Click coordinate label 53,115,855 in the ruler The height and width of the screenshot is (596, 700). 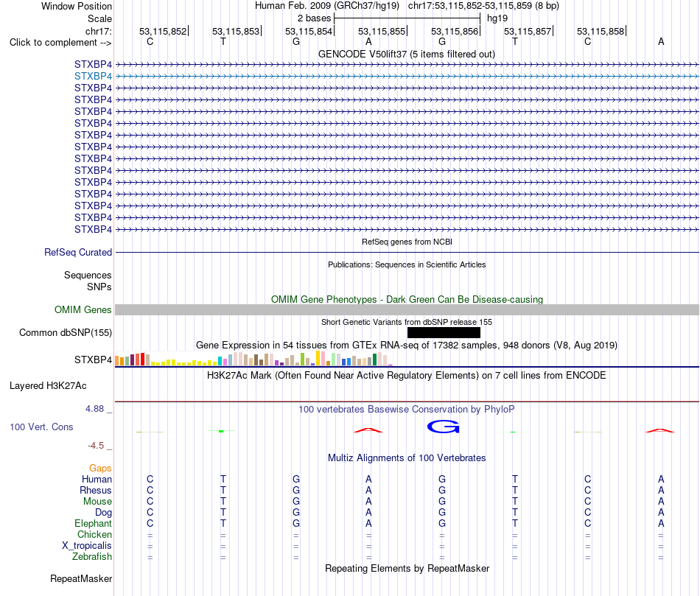(x=382, y=31)
